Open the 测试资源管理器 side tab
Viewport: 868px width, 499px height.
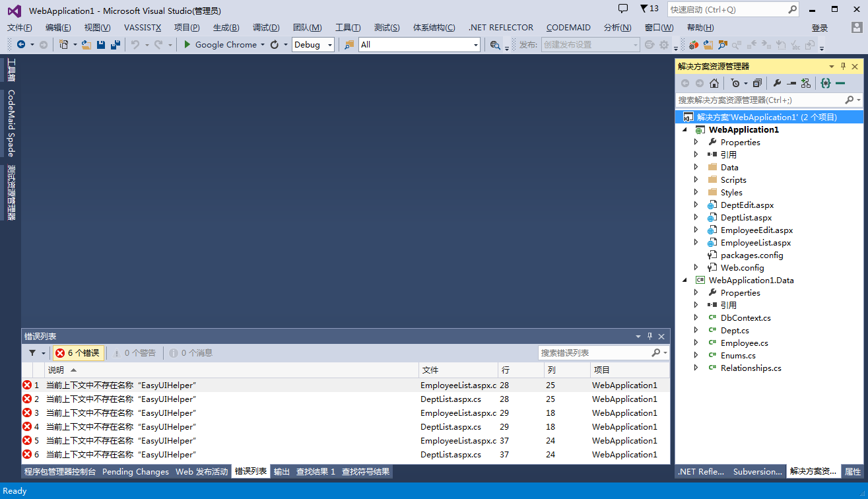coord(11,192)
